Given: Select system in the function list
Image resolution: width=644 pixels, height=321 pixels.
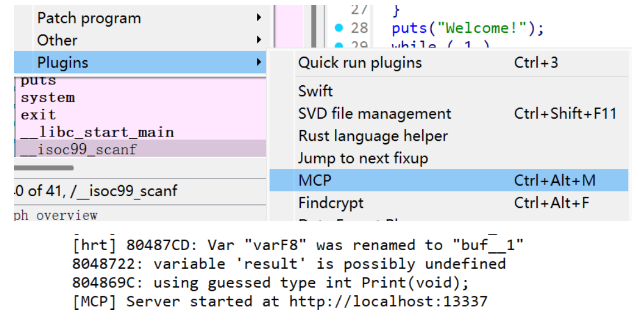Looking at the screenshot, I should [x=47, y=98].
